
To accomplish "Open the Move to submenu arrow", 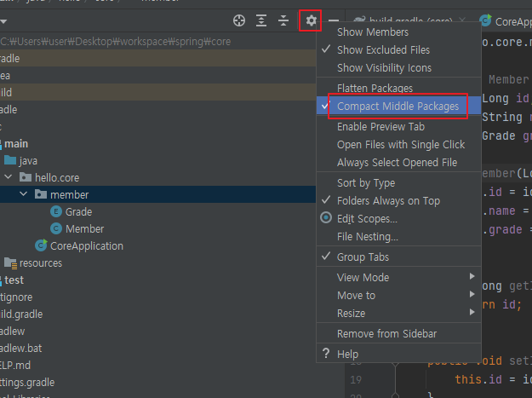I will (472, 294).
